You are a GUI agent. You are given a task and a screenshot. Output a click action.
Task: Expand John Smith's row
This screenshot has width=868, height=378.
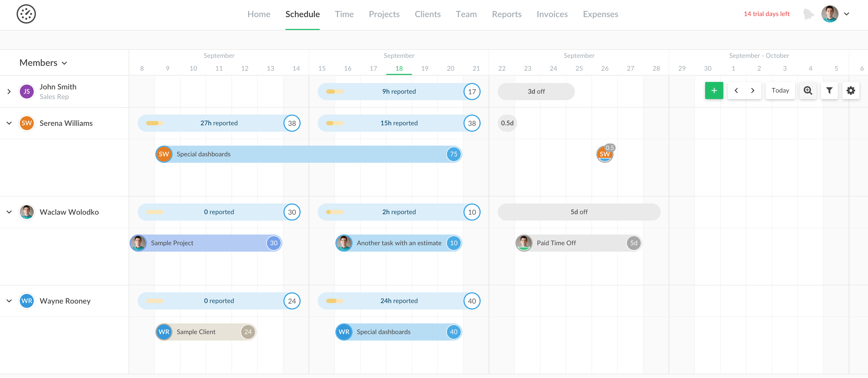coord(9,92)
